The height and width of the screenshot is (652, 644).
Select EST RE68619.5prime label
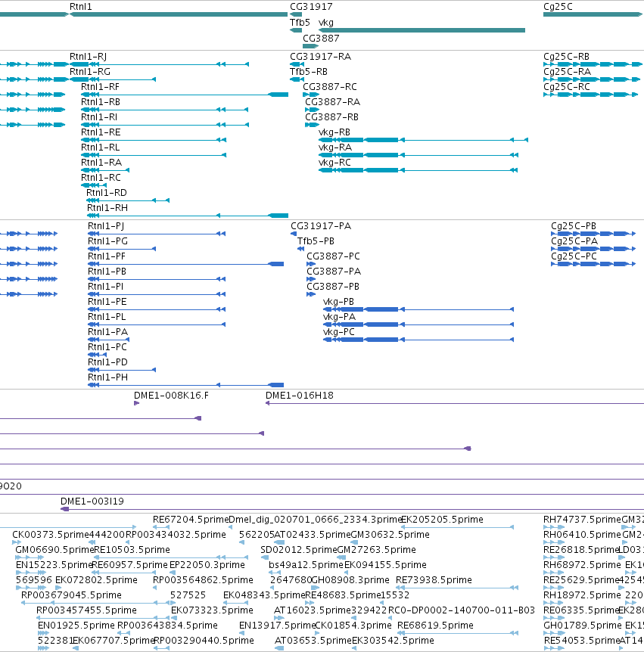pos(436,626)
